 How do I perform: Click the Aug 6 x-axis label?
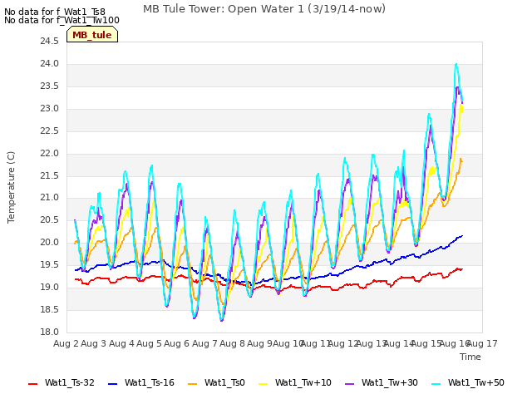pyautogui.click(x=177, y=343)
